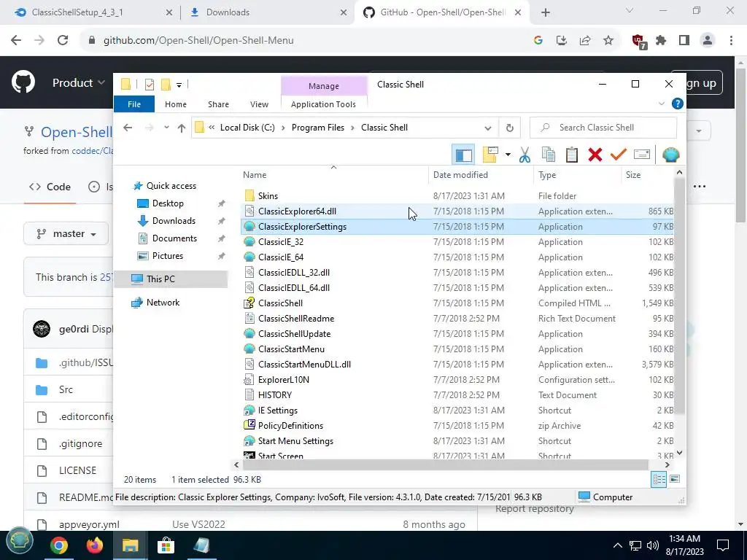
Task: Open the Share ribbon tab
Action: point(218,104)
